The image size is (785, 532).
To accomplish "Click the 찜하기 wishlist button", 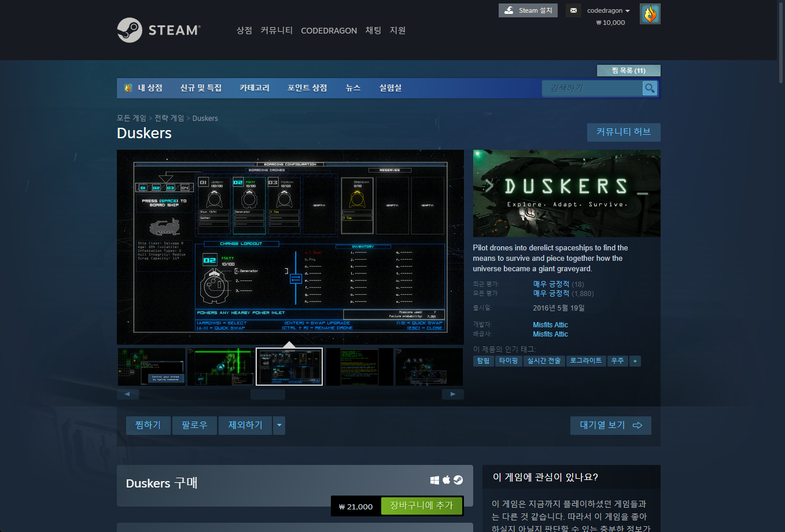I will [x=148, y=425].
